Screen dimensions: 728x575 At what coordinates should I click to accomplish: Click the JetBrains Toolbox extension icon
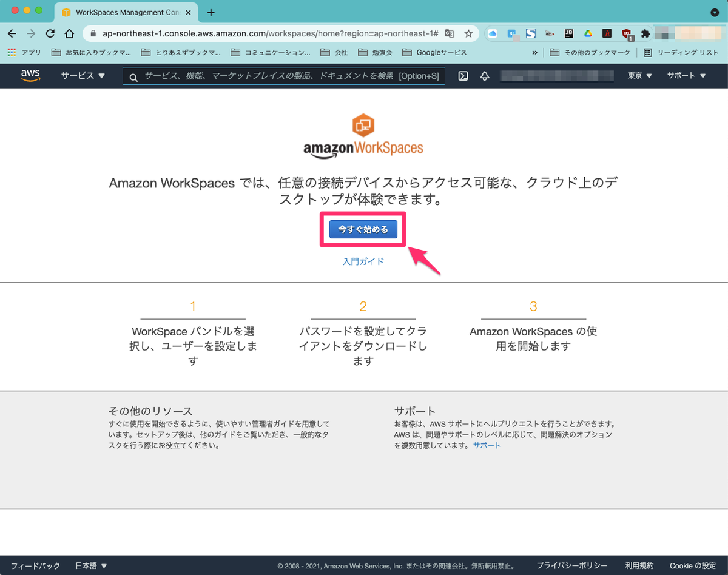pyautogui.click(x=569, y=34)
